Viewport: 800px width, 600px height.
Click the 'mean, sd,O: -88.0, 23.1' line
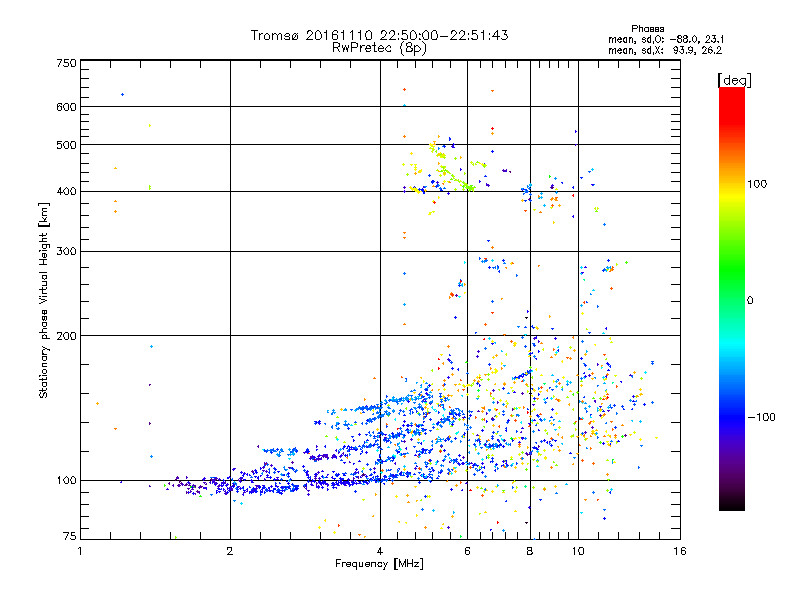point(666,39)
